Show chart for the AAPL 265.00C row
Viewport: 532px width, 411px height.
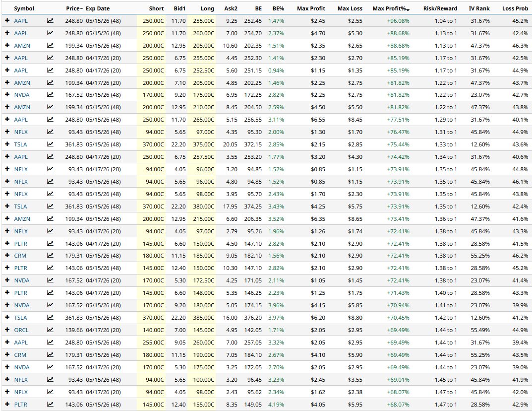(50, 120)
